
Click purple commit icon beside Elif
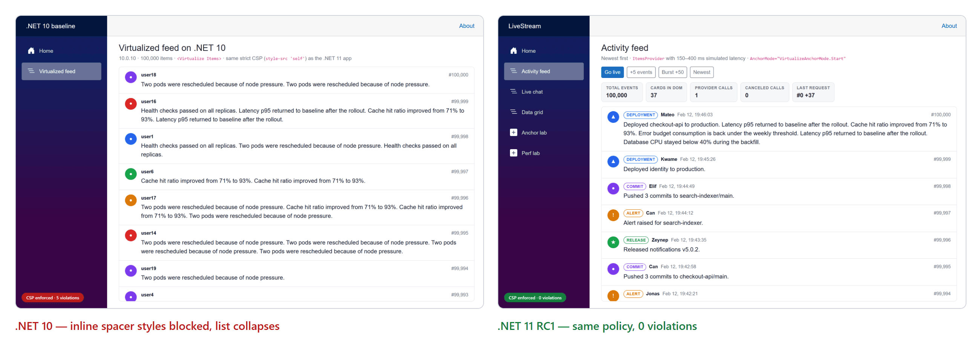click(x=613, y=189)
